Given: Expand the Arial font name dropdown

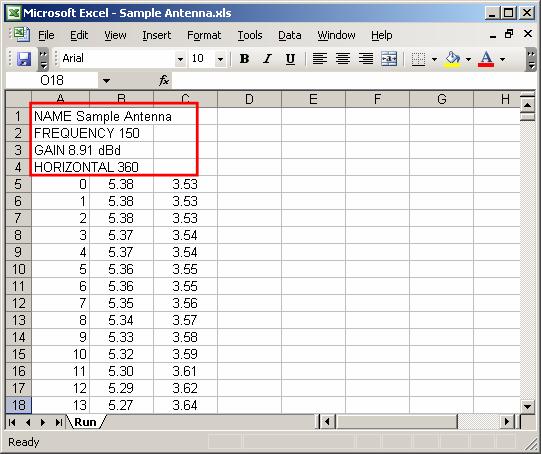Looking at the screenshot, I should point(180,59).
